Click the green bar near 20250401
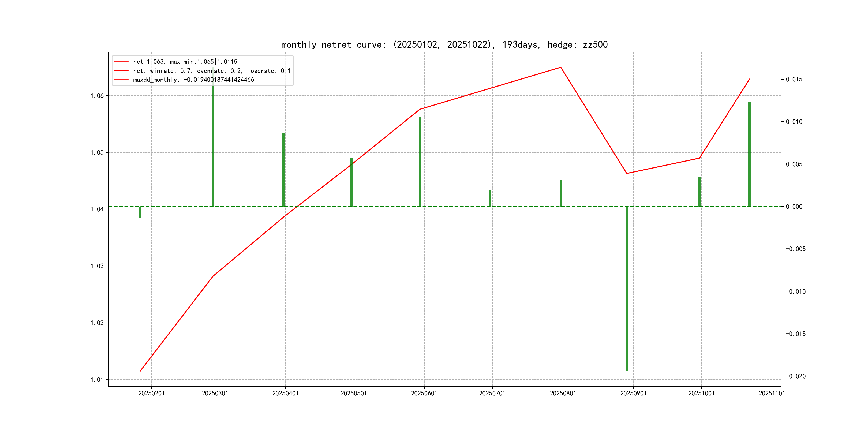The width and height of the screenshot is (868, 434). [x=283, y=170]
